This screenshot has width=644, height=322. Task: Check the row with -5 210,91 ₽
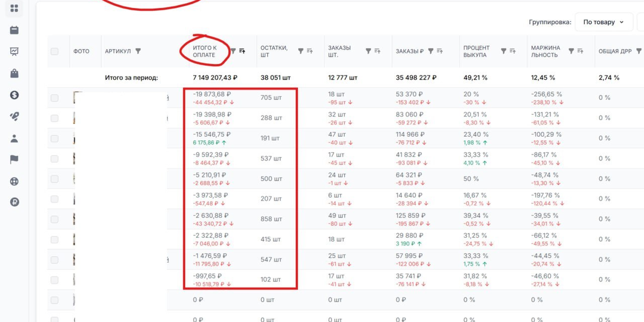point(54,179)
